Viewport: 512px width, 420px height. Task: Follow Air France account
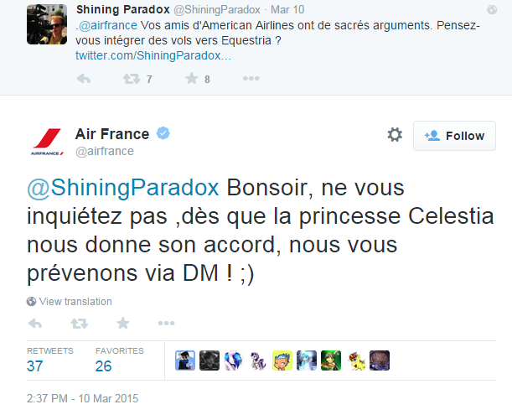454,136
